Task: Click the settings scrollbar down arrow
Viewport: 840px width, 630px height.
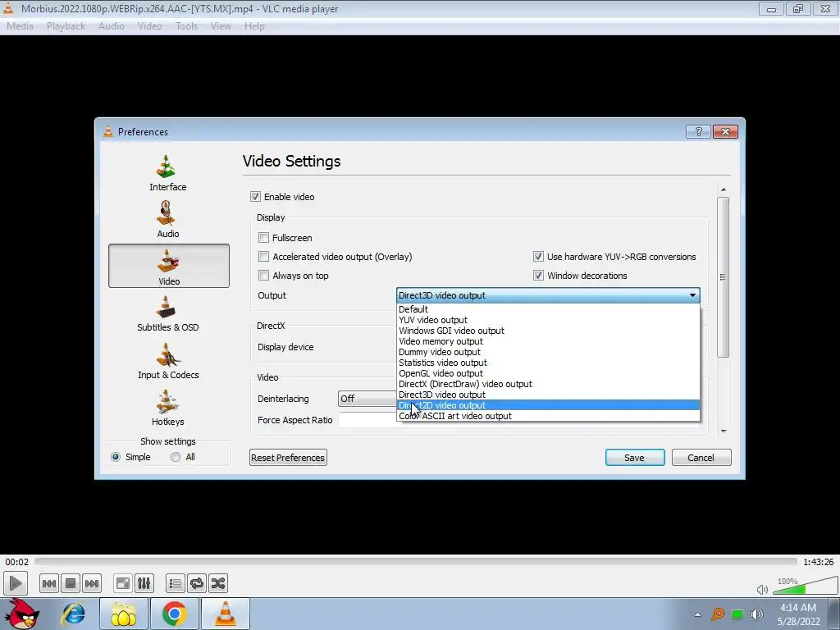Action: 724,431
